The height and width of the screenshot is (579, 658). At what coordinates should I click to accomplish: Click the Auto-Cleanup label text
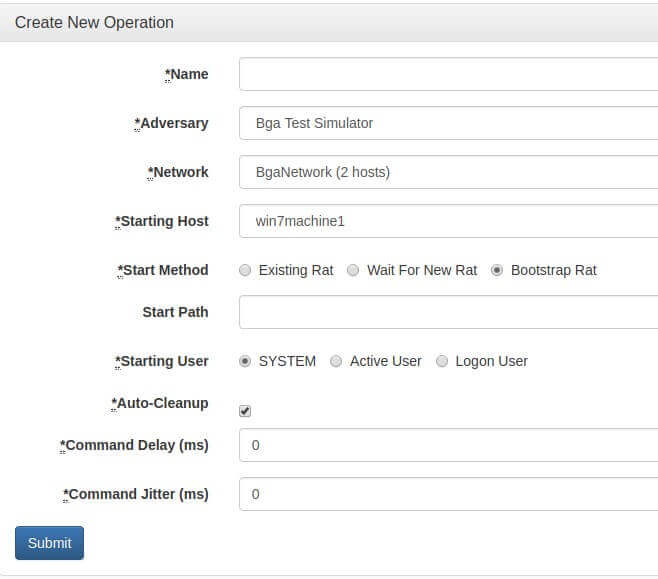coord(159,403)
